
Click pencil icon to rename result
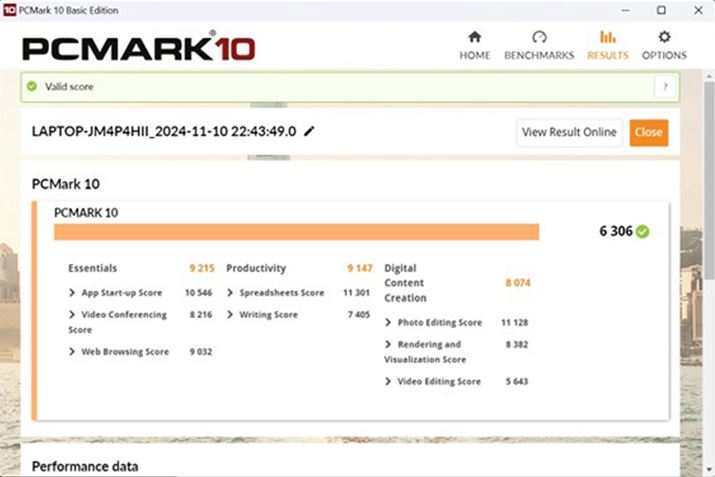pos(310,131)
